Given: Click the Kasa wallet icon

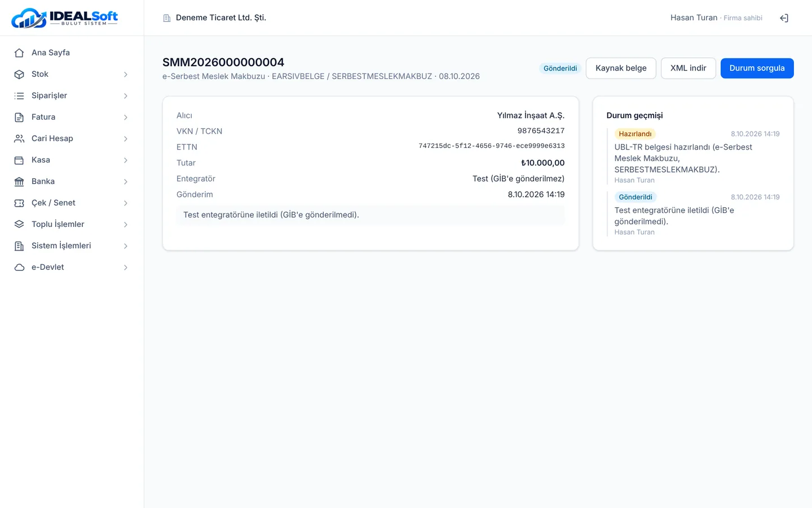Looking at the screenshot, I should (19, 160).
